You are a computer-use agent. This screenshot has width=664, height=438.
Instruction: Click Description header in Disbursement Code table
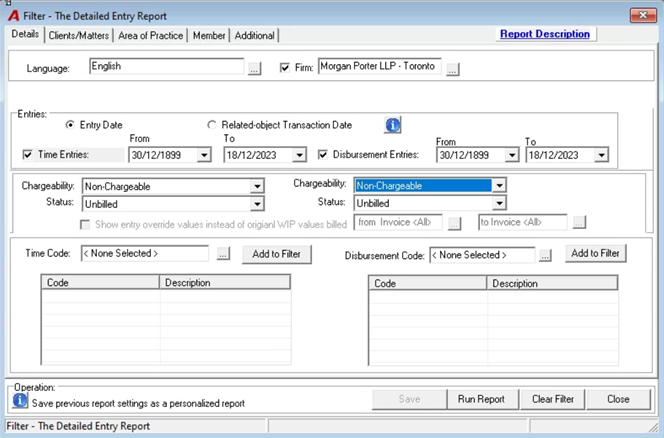click(552, 283)
